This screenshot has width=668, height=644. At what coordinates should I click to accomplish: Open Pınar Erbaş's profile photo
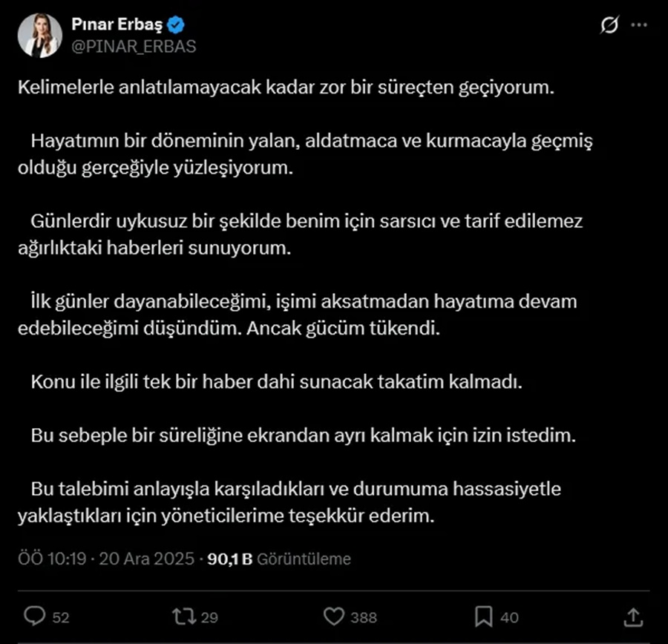(41, 35)
